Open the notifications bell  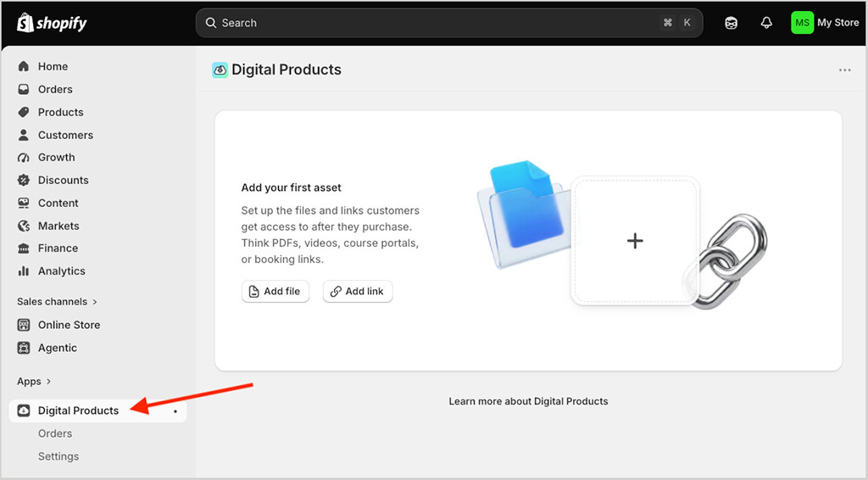click(766, 23)
